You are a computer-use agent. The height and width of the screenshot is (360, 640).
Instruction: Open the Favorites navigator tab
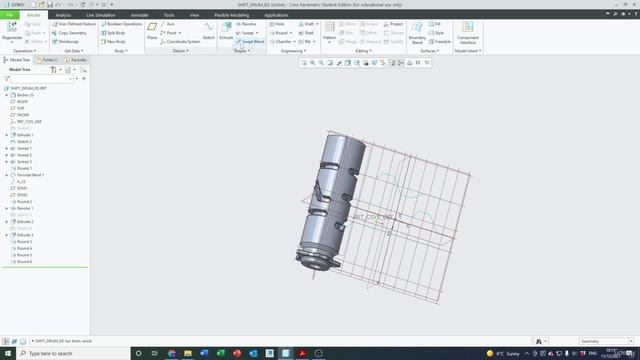[76, 60]
